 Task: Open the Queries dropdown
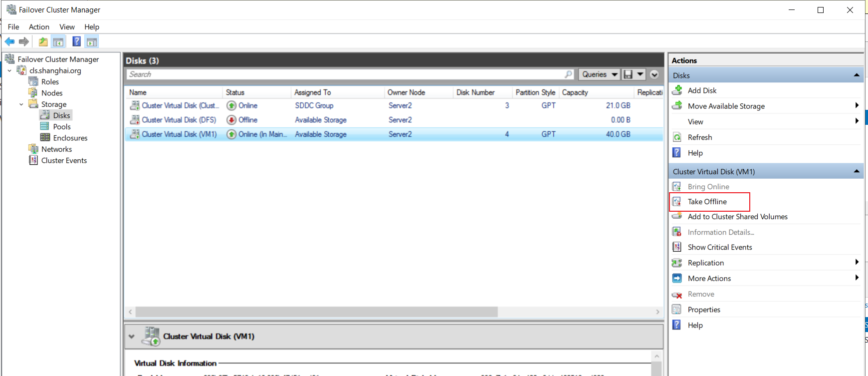[x=599, y=74]
